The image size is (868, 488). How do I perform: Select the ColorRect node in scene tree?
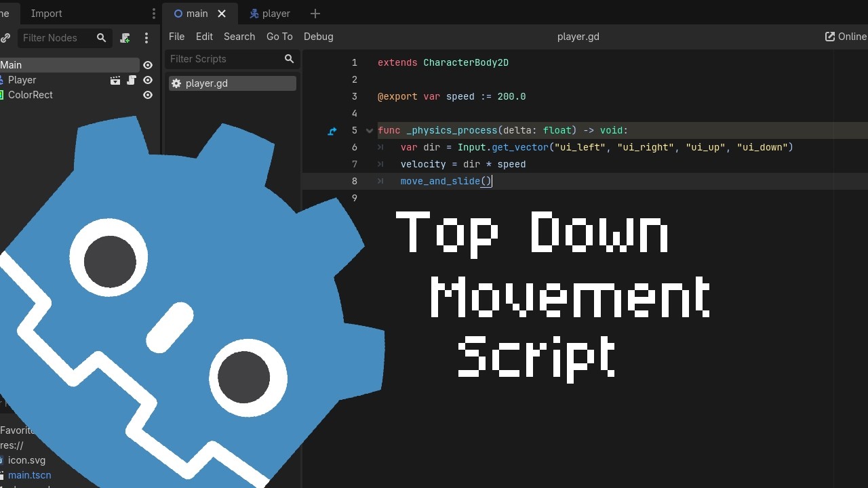pos(31,95)
